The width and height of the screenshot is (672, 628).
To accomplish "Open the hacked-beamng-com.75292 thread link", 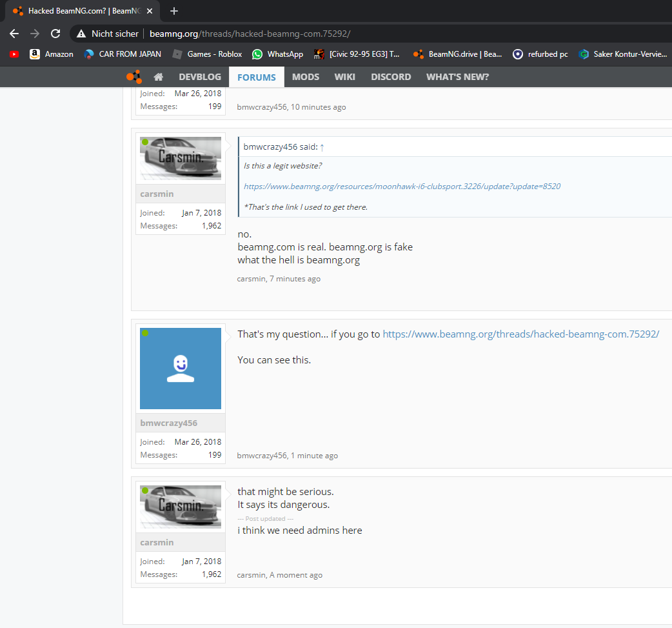I will 520,334.
